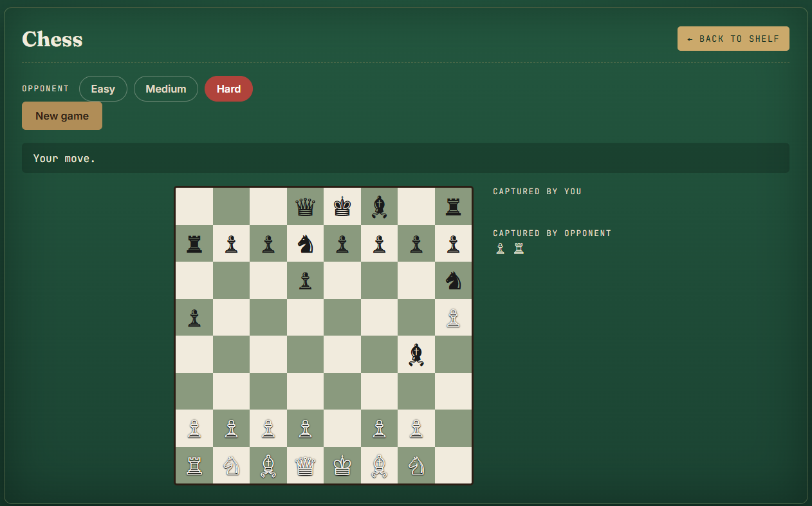Set opponent difficulty to Easy
Screen dimensions: 812x506
tap(103, 89)
